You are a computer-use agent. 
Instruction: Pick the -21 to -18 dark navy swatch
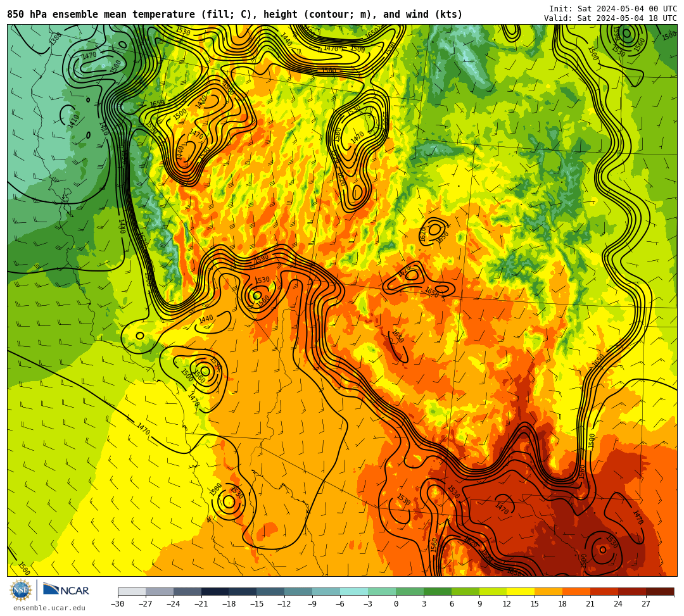tap(215, 591)
